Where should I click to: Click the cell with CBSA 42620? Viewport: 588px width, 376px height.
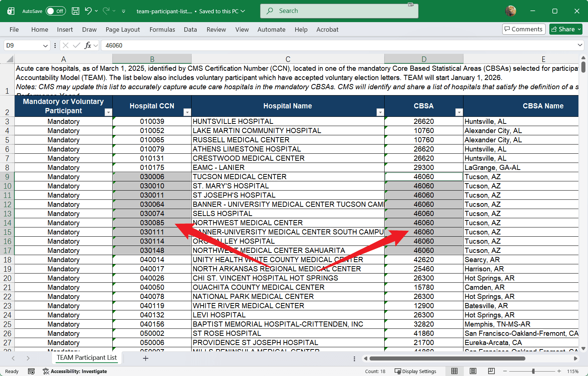pyautogui.click(x=424, y=260)
